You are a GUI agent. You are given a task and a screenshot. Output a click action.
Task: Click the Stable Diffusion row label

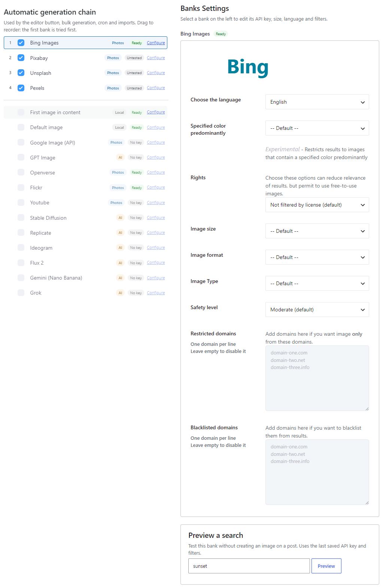point(48,218)
